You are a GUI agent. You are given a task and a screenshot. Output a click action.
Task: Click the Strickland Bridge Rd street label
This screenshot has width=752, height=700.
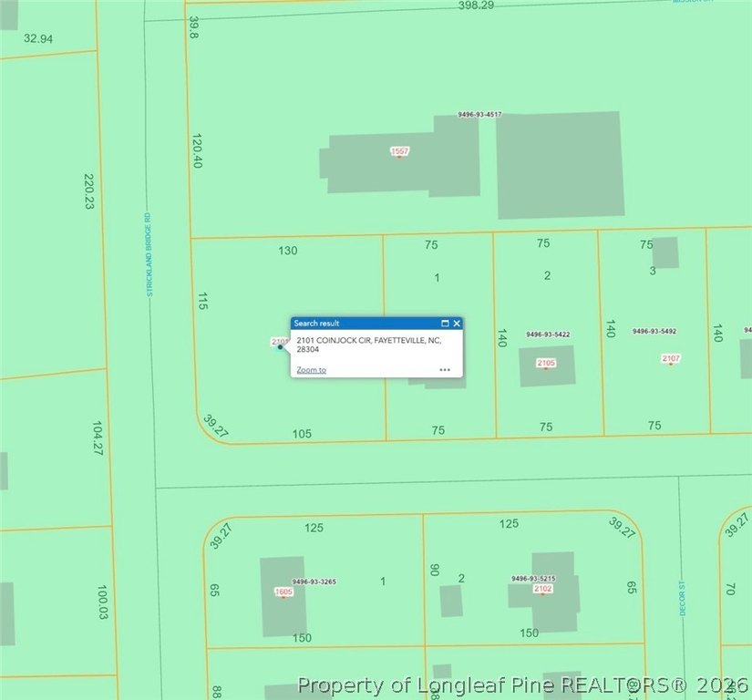[149, 254]
